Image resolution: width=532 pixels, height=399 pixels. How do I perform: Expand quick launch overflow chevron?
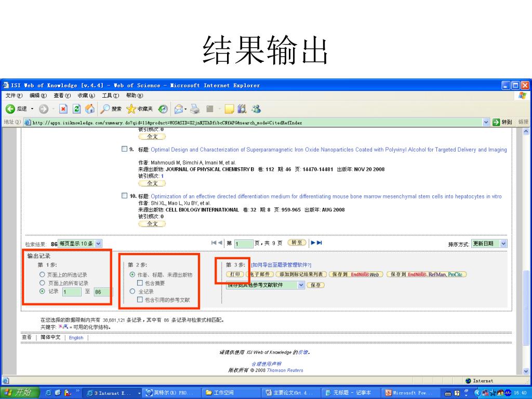77,391
